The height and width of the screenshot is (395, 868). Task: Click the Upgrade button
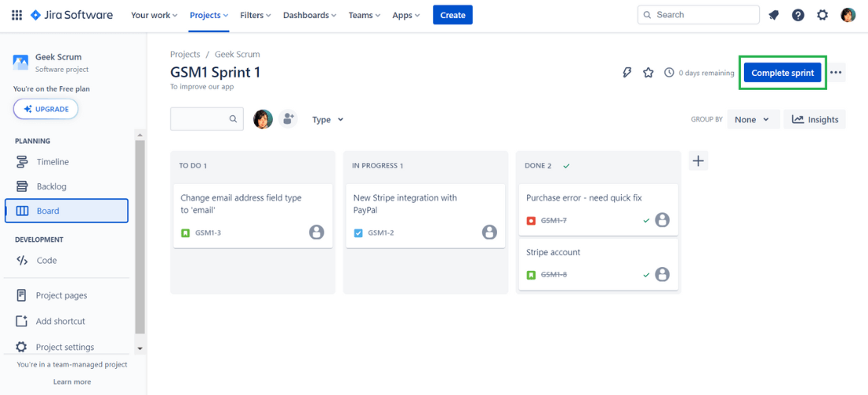[x=46, y=109]
